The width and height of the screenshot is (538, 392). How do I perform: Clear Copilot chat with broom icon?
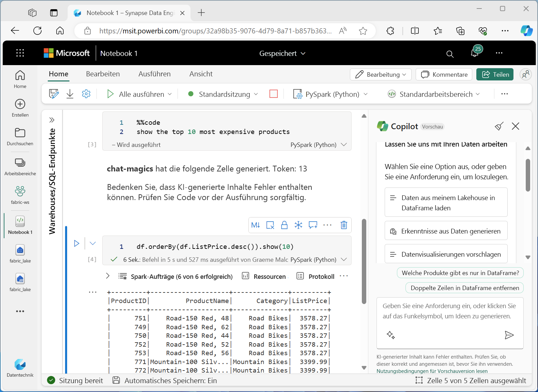pyautogui.click(x=499, y=126)
